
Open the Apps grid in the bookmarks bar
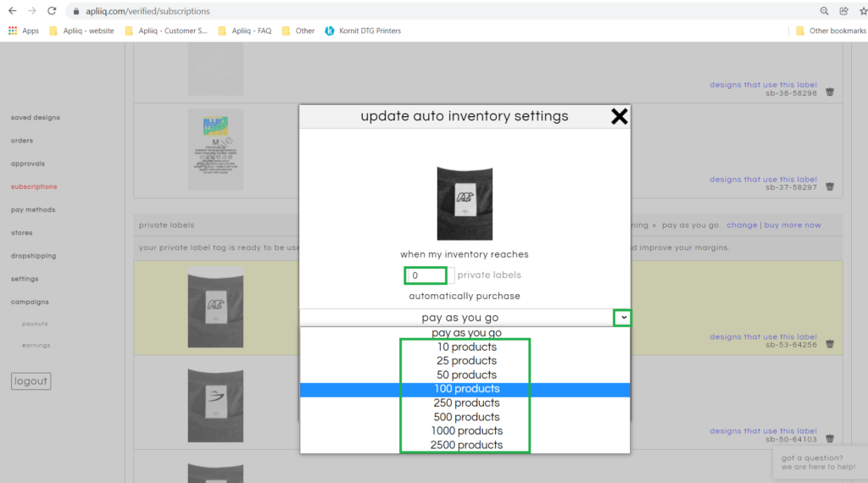point(23,31)
